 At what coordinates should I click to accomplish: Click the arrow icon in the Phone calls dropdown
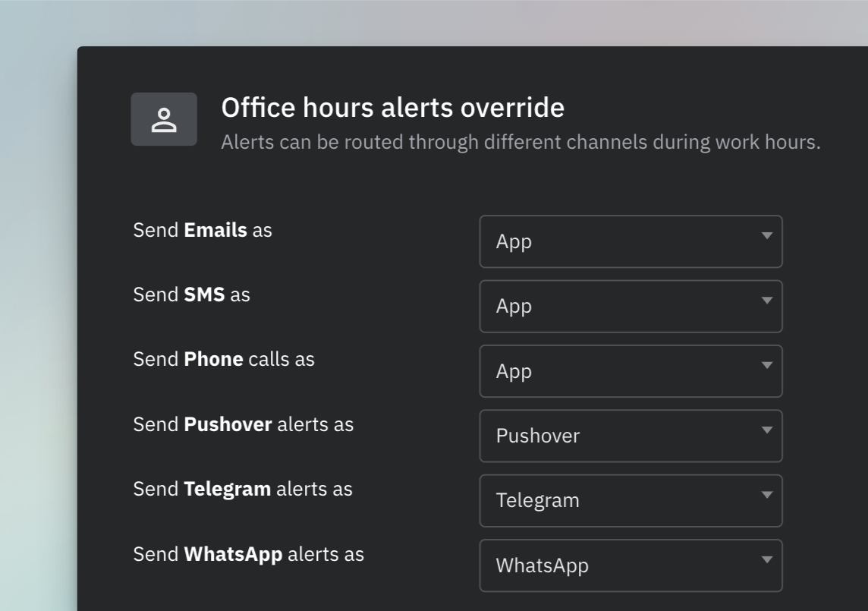[766, 366]
